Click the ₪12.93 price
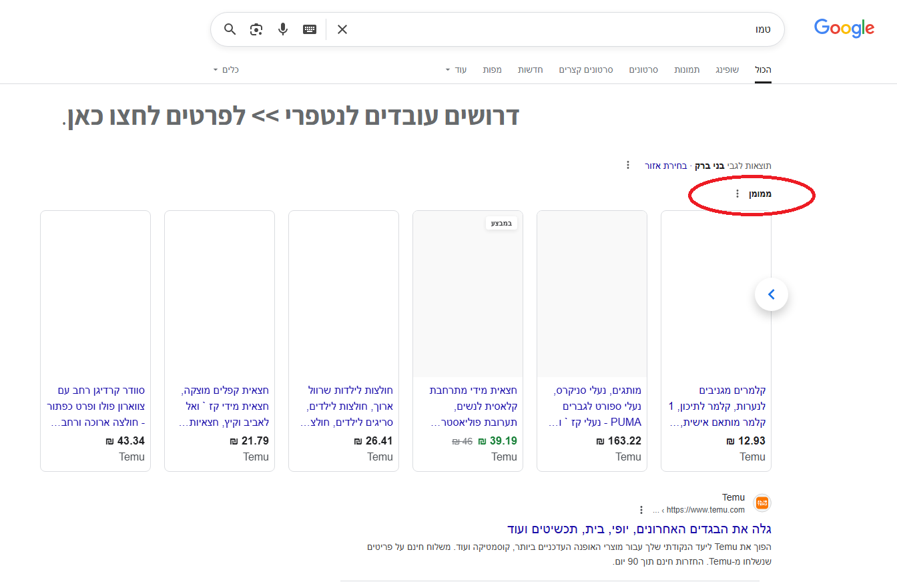 pos(745,440)
